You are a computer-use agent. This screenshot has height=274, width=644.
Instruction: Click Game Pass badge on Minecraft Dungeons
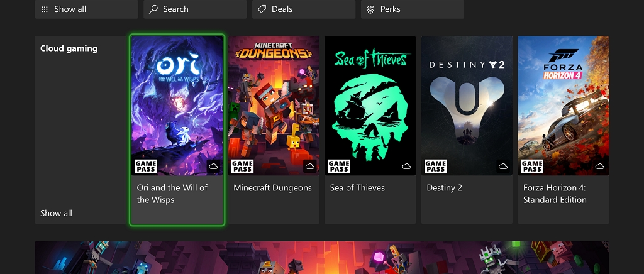[x=242, y=166]
